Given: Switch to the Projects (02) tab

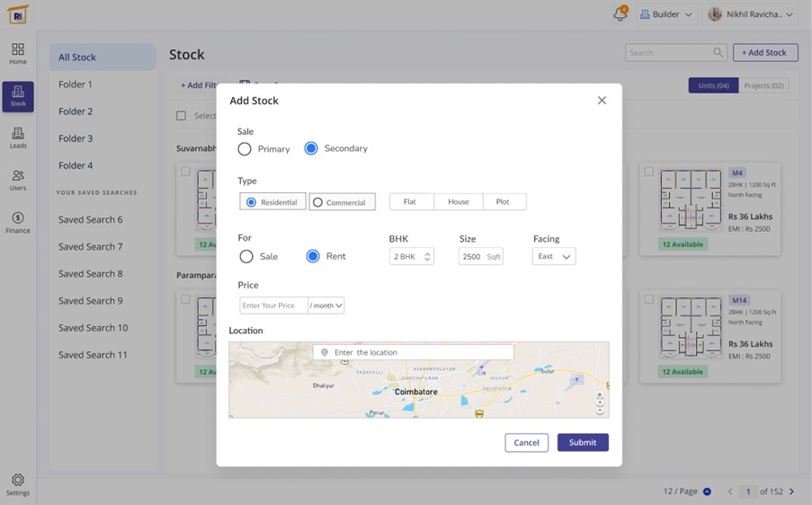Looking at the screenshot, I should (x=763, y=86).
